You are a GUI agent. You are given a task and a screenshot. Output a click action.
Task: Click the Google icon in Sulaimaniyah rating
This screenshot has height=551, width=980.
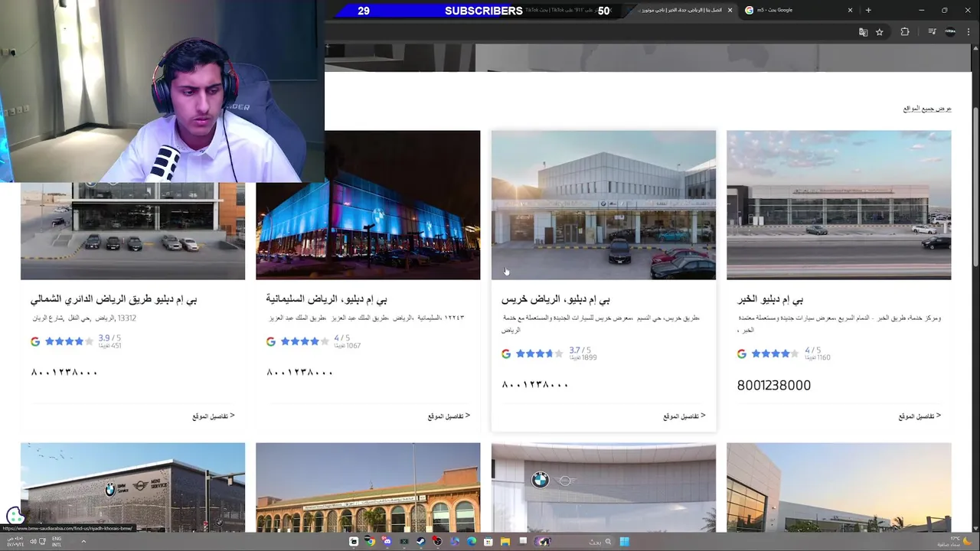click(x=270, y=341)
